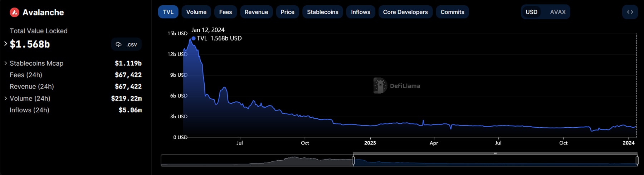Show the Inflows chart series

(x=360, y=12)
